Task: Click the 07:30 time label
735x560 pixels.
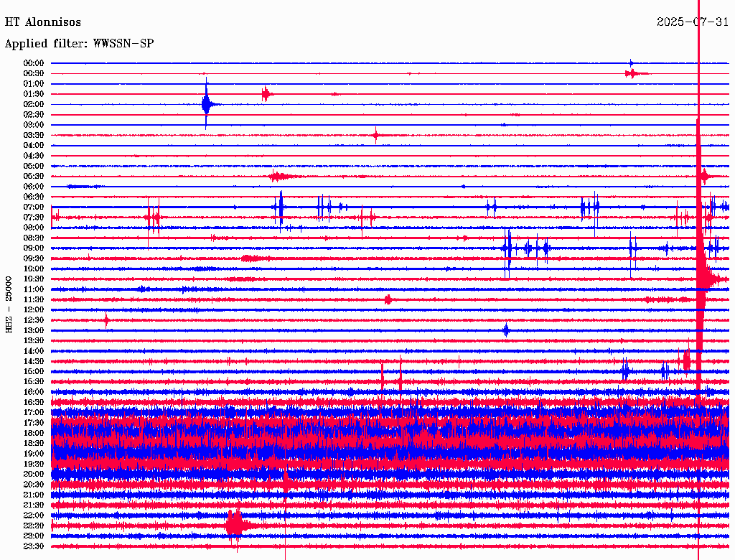Action: tap(34, 217)
